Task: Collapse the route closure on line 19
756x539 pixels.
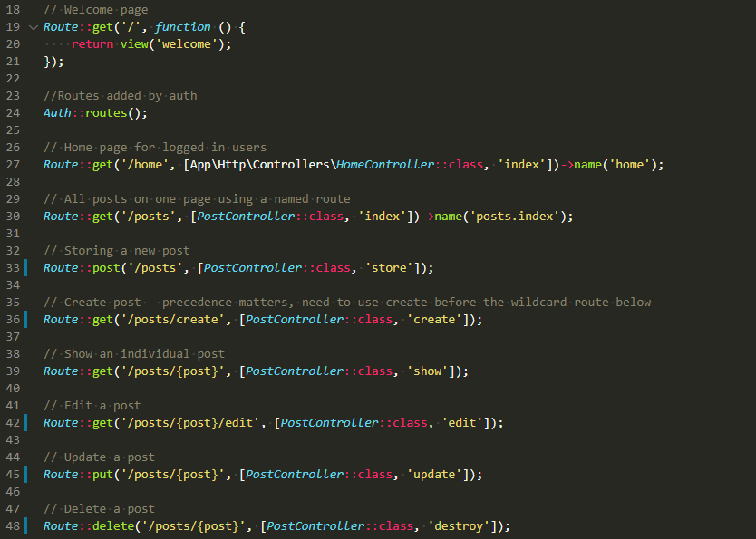Action: 33,26
